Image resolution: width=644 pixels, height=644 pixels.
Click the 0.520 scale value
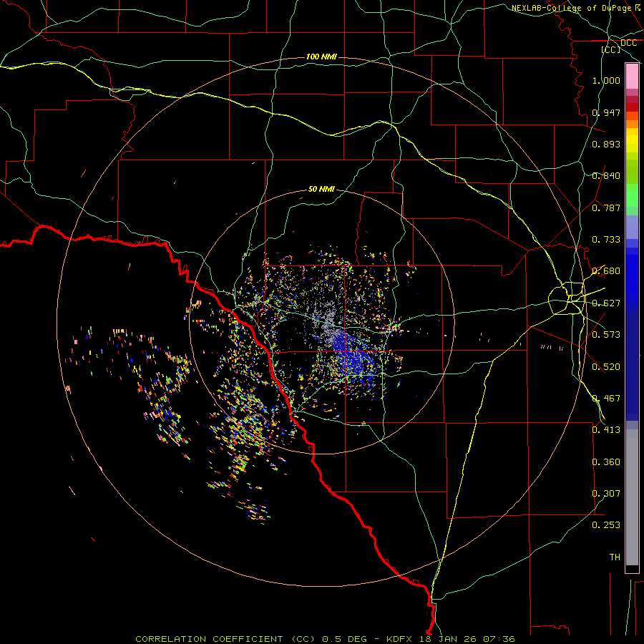606,367
